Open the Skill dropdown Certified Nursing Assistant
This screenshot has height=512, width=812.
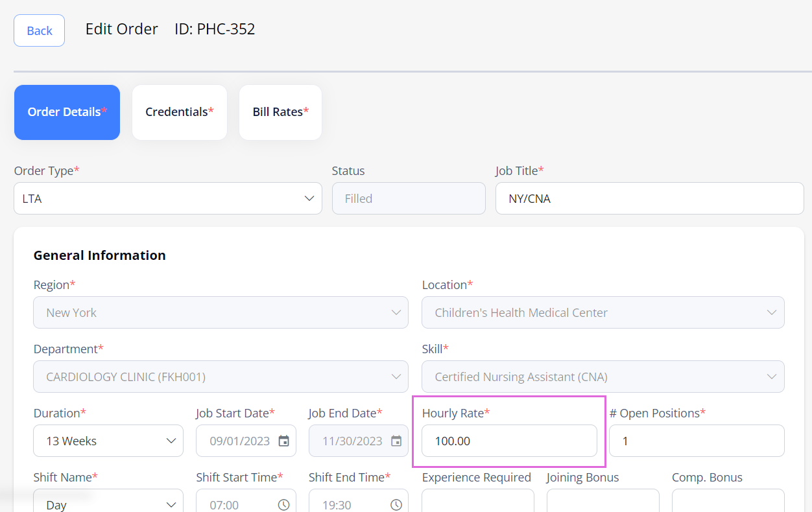coord(603,377)
